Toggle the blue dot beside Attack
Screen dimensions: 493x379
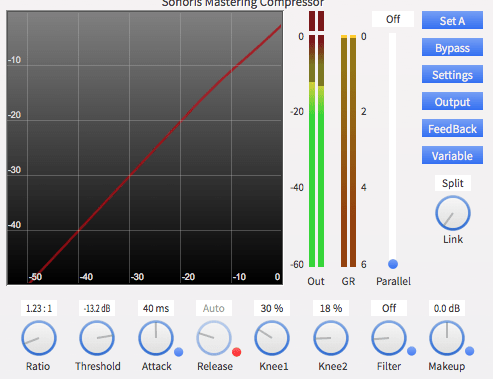pyautogui.click(x=179, y=352)
